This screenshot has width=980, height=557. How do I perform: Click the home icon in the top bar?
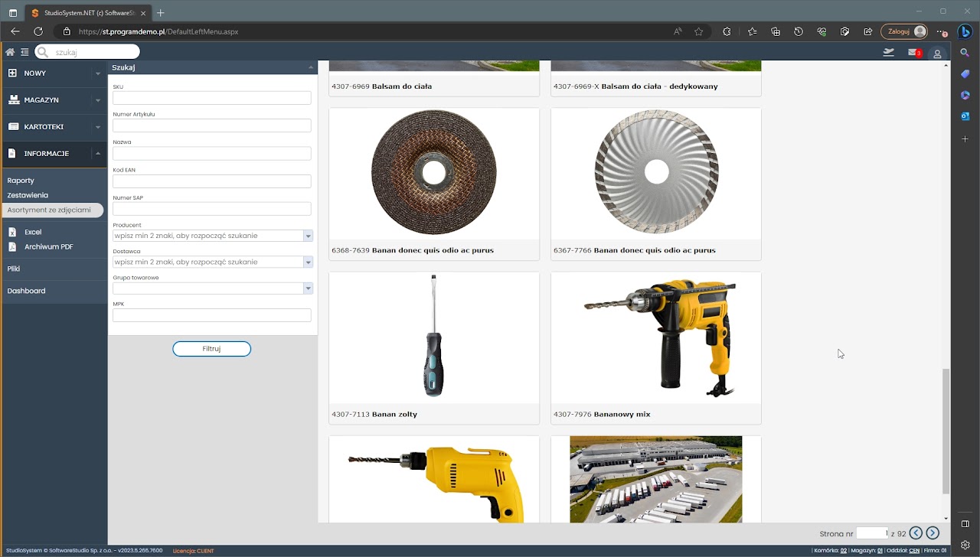coord(10,52)
